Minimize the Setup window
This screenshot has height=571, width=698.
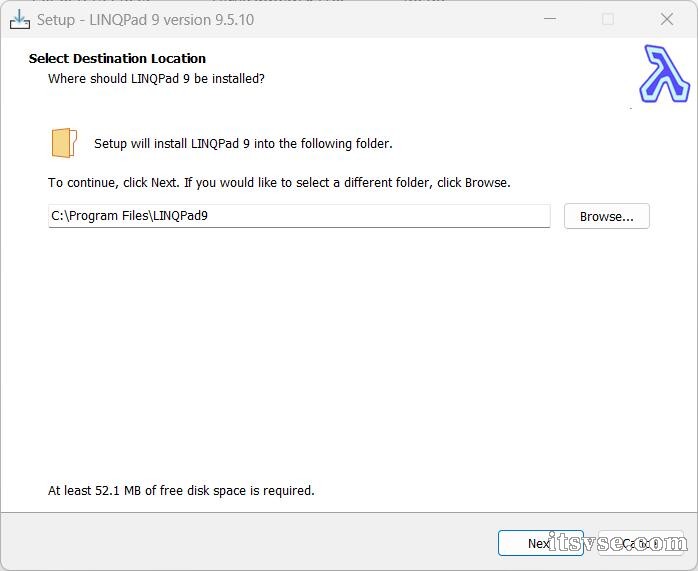[x=549, y=19]
